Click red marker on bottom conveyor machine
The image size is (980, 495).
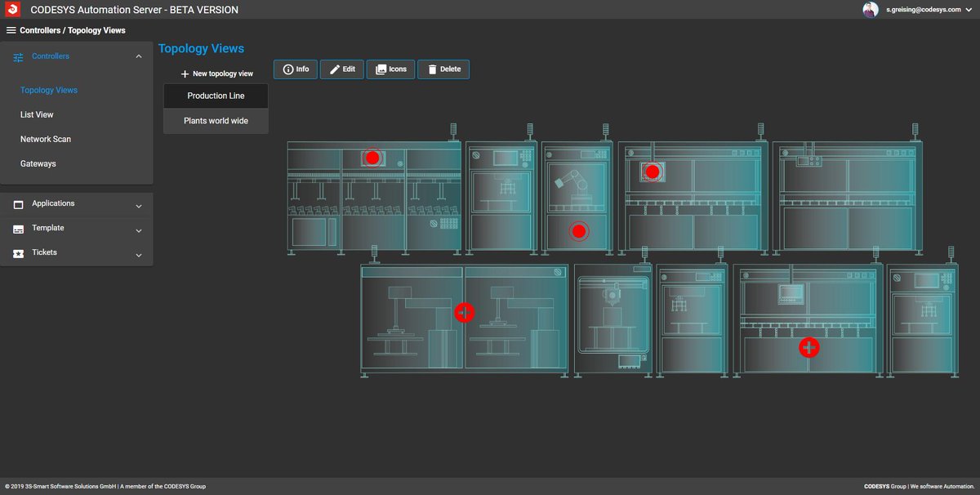coord(809,347)
